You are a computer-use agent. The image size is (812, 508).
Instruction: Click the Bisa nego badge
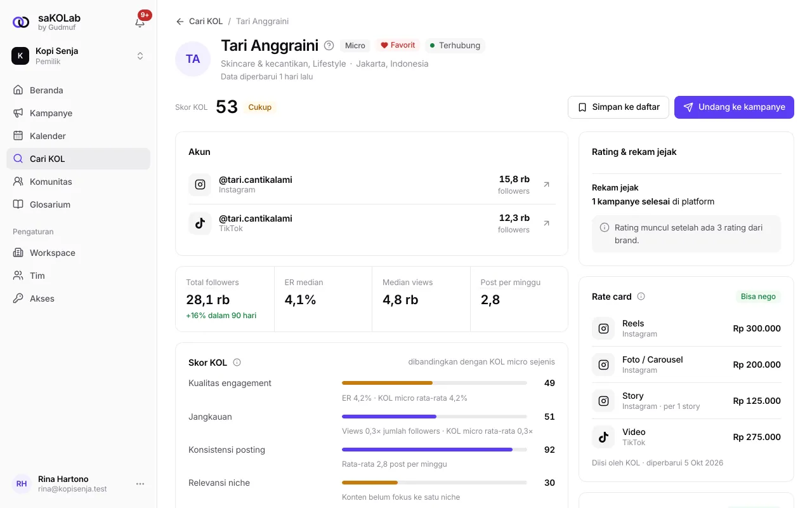click(x=758, y=297)
